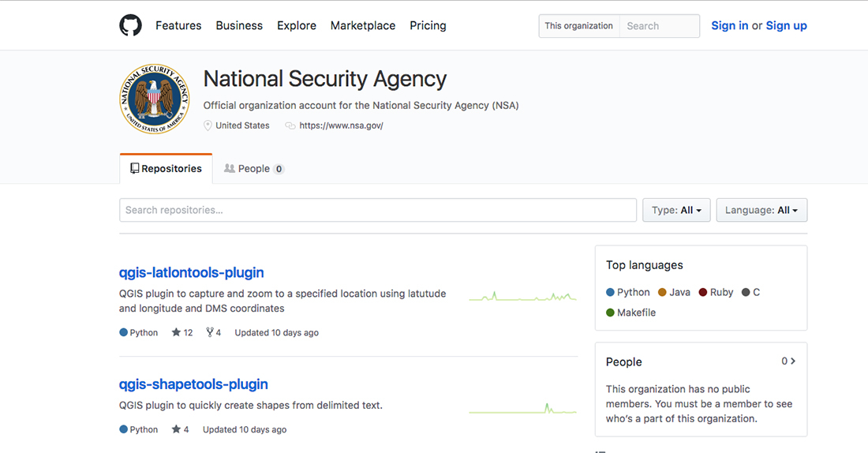Filter by C in Top languages
The width and height of the screenshot is (868, 453).
[x=750, y=292]
